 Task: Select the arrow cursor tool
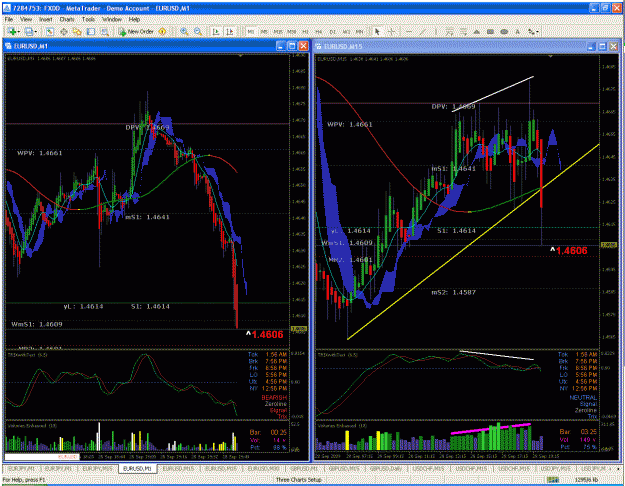(x=377, y=31)
